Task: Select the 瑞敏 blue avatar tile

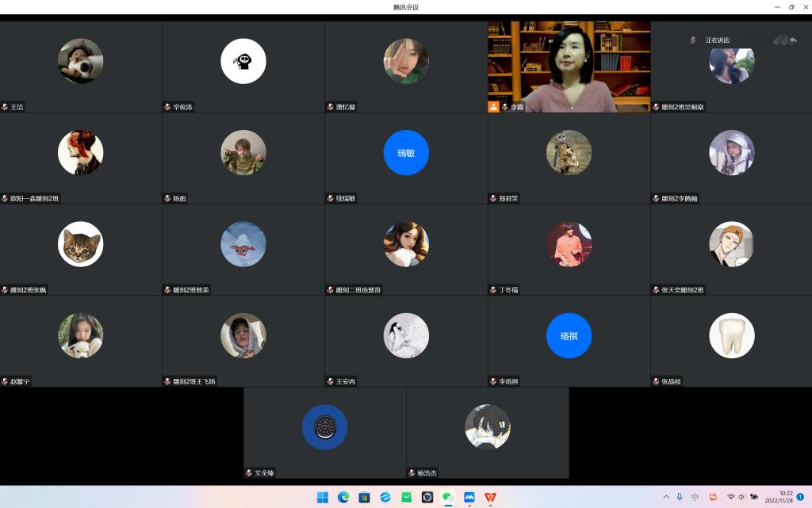Action: (x=406, y=153)
